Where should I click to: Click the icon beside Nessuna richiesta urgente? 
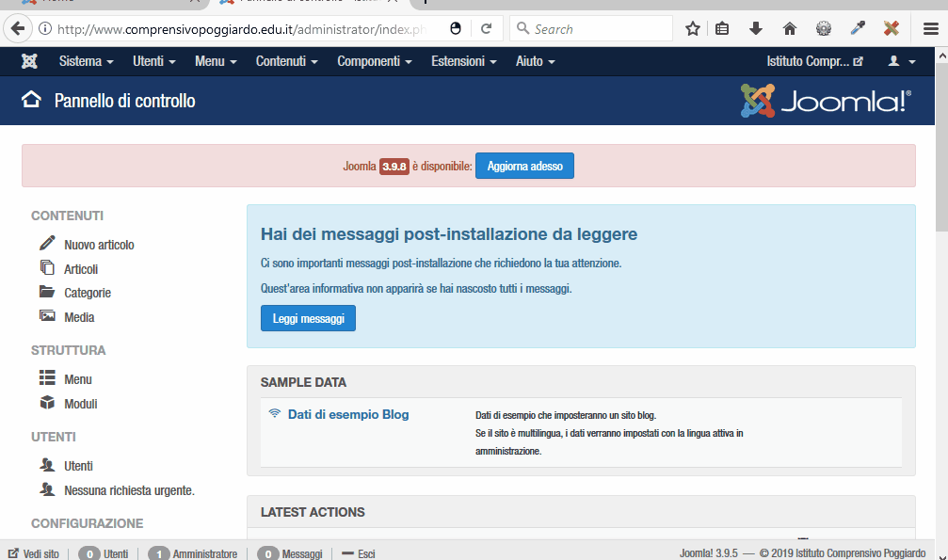click(47, 489)
